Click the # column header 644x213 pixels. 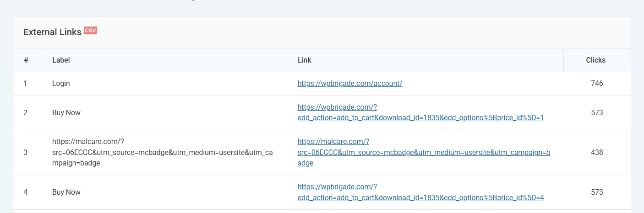point(26,60)
